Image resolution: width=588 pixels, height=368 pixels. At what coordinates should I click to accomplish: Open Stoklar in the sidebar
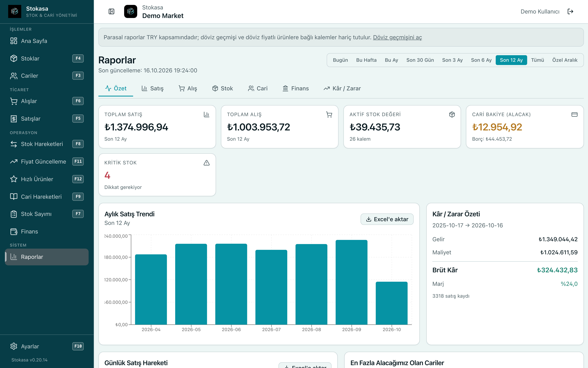(47, 58)
